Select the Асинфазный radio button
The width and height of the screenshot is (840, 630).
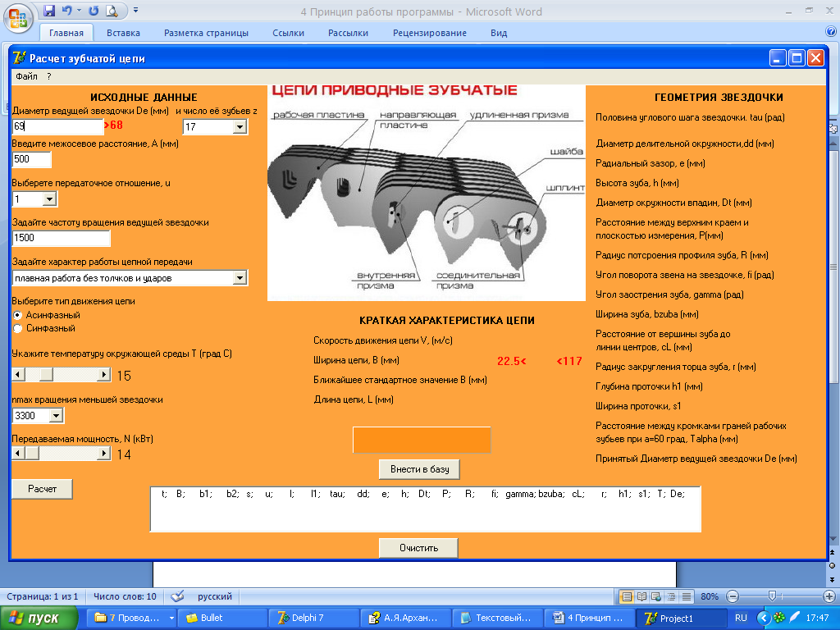[18, 315]
